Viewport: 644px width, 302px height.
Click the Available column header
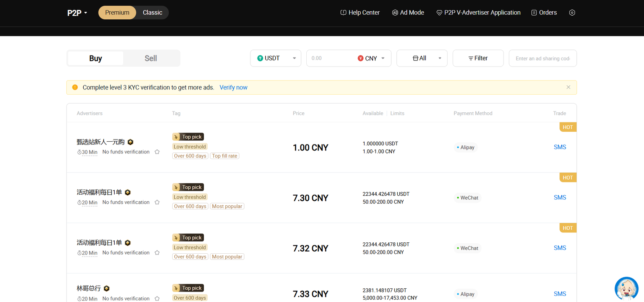tap(373, 113)
